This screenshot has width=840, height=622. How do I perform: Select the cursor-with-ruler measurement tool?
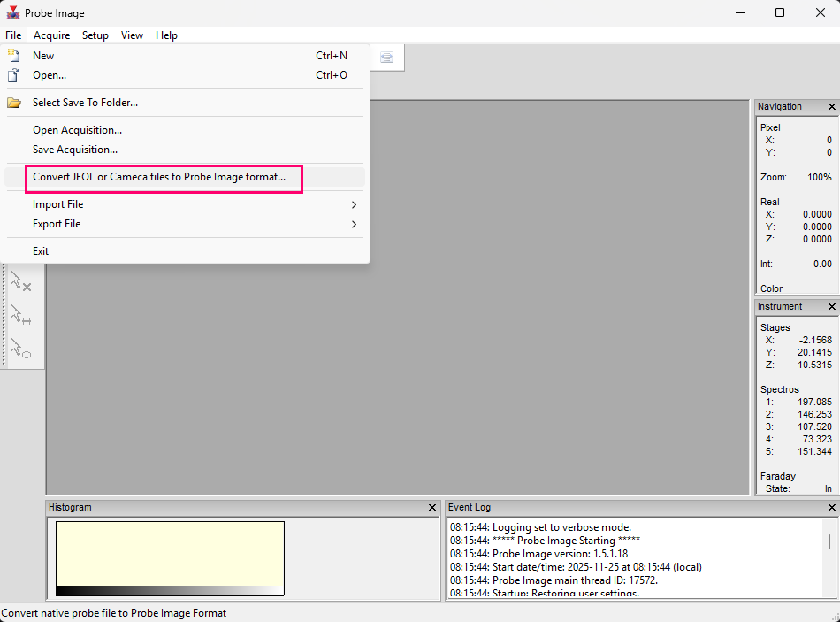[20, 314]
